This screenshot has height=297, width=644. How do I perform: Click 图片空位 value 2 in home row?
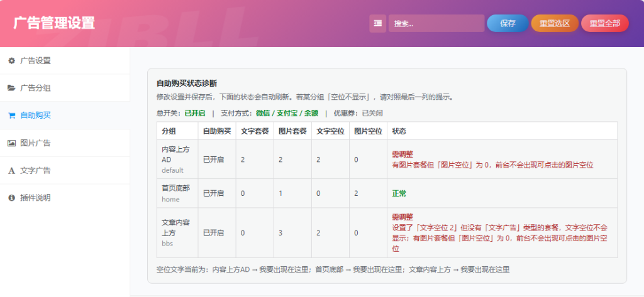356,193
